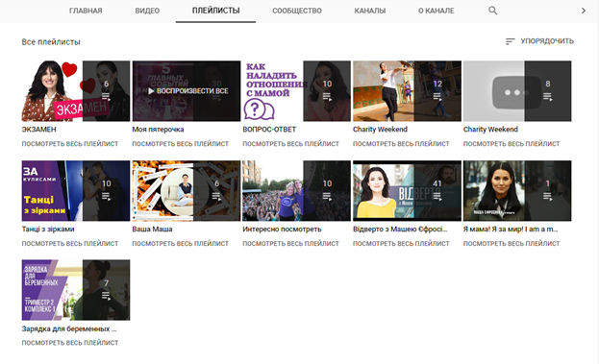Image resolution: width=599 pixels, height=364 pixels.
Task: Click ПОСМОТРЕТЬ ВЕСЬ ПЛЕЙЛИСТ under ЭКЗАМЕН
Action: point(70,144)
